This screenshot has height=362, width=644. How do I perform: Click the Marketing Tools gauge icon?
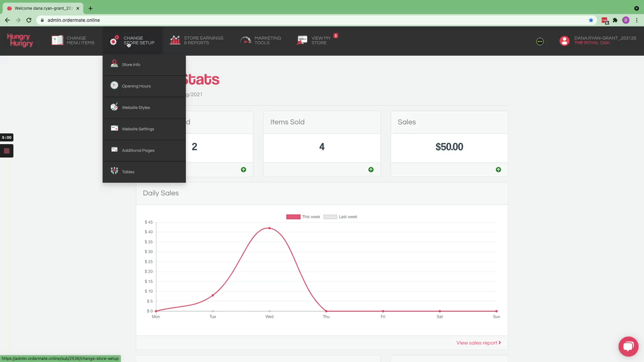tap(246, 40)
